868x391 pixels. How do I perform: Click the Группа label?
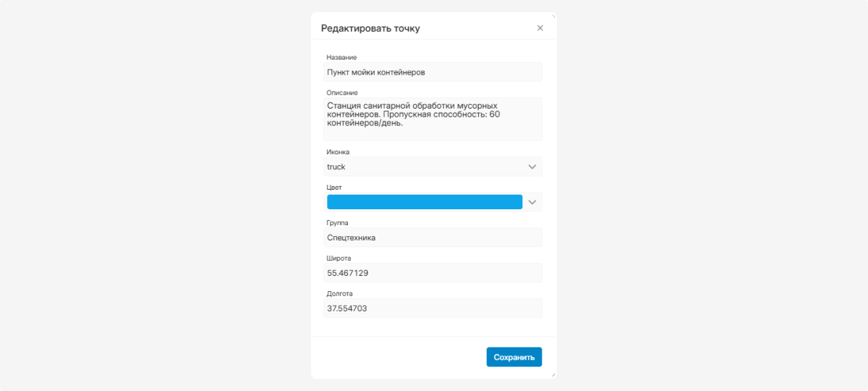pyautogui.click(x=338, y=223)
